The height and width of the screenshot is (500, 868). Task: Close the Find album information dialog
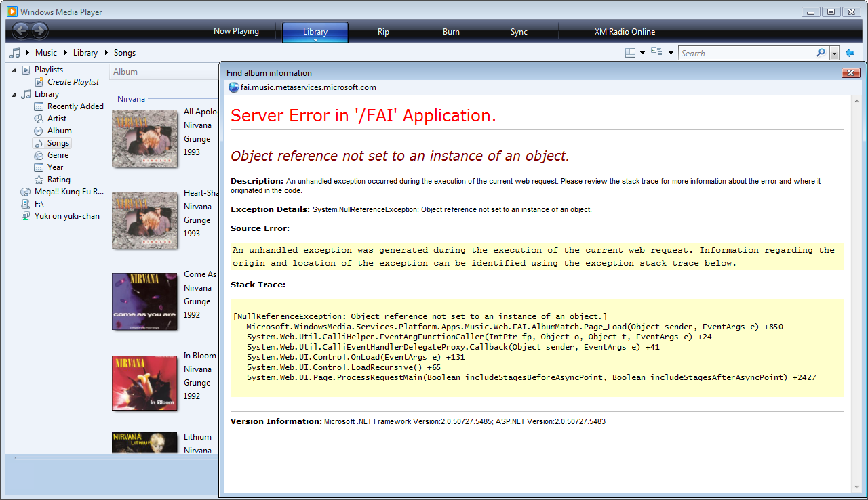tap(850, 72)
